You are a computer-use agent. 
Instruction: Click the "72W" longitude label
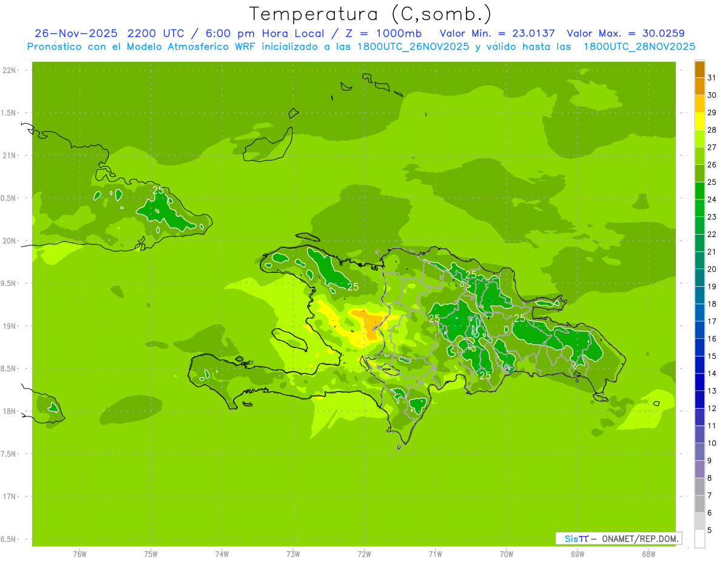tap(364, 554)
